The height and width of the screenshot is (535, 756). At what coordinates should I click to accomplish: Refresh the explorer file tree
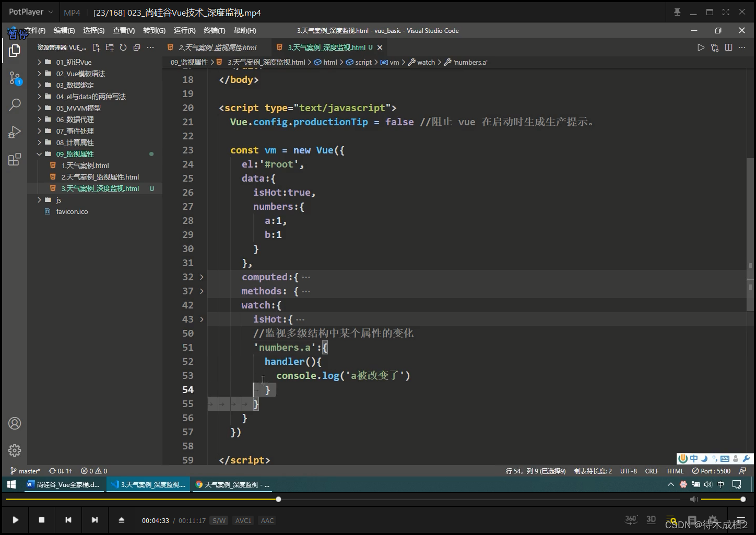[x=123, y=47]
